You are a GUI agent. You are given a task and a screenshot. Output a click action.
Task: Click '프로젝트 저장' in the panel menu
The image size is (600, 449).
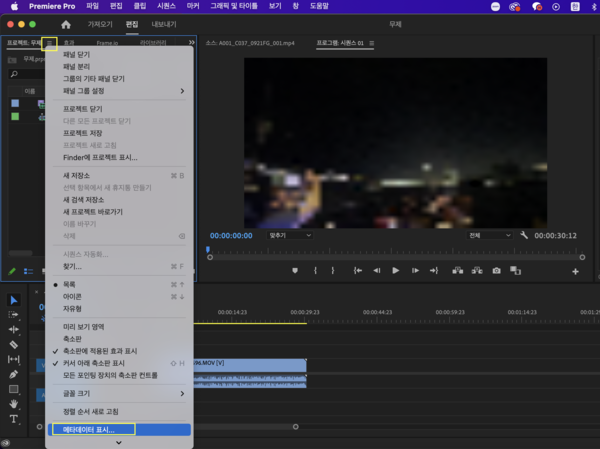[82, 132]
